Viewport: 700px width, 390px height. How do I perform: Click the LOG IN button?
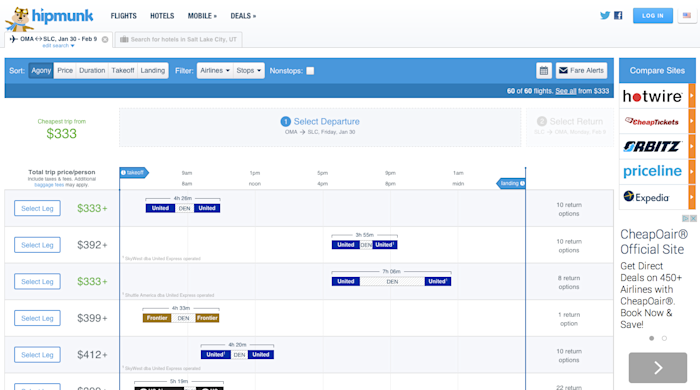coord(653,16)
